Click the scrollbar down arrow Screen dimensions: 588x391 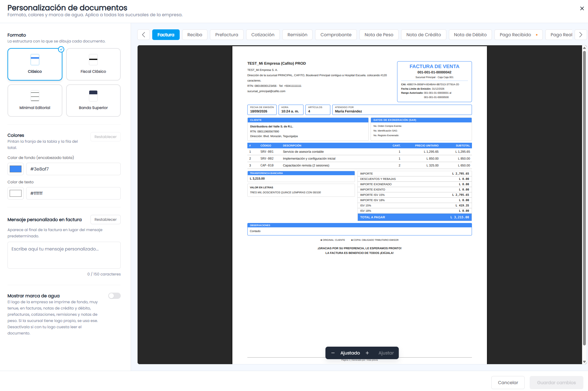pyautogui.click(x=584, y=362)
